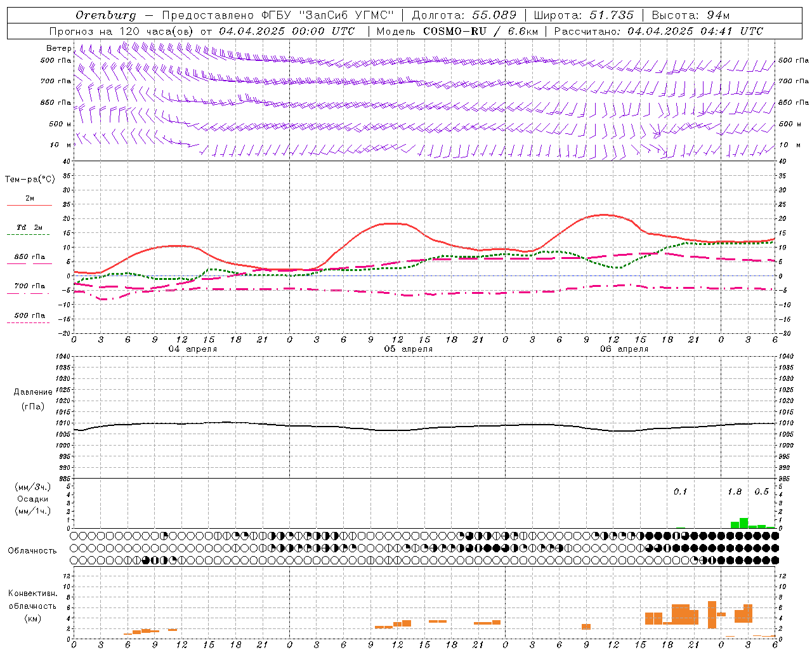Screen dimensions: 812x650
Task: Click the Давление pressure panel label
Action: 33,392
